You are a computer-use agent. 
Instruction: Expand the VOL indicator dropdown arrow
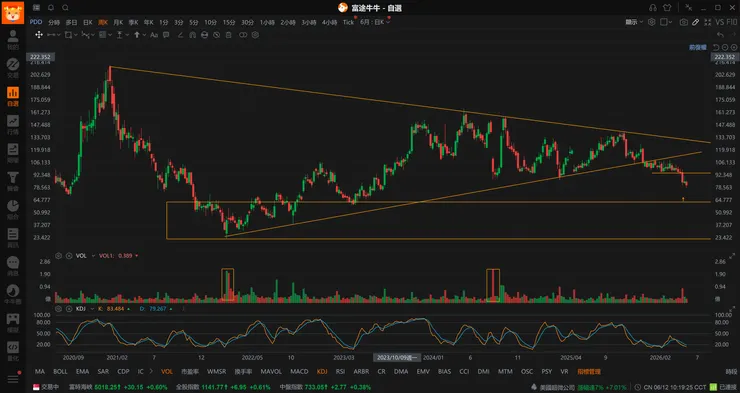point(93,256)
